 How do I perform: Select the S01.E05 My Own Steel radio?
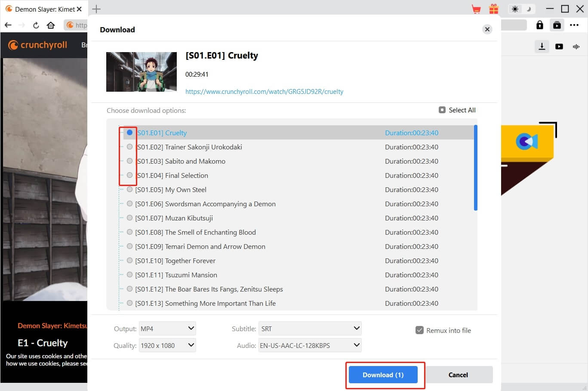pyautogui.click(x=129, y=189)
